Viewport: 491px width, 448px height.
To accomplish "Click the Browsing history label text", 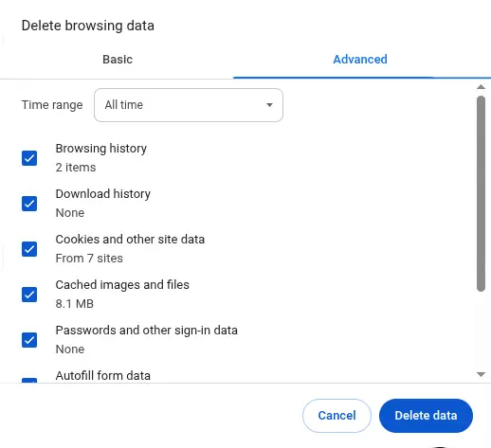I will [x=101, y=149].
